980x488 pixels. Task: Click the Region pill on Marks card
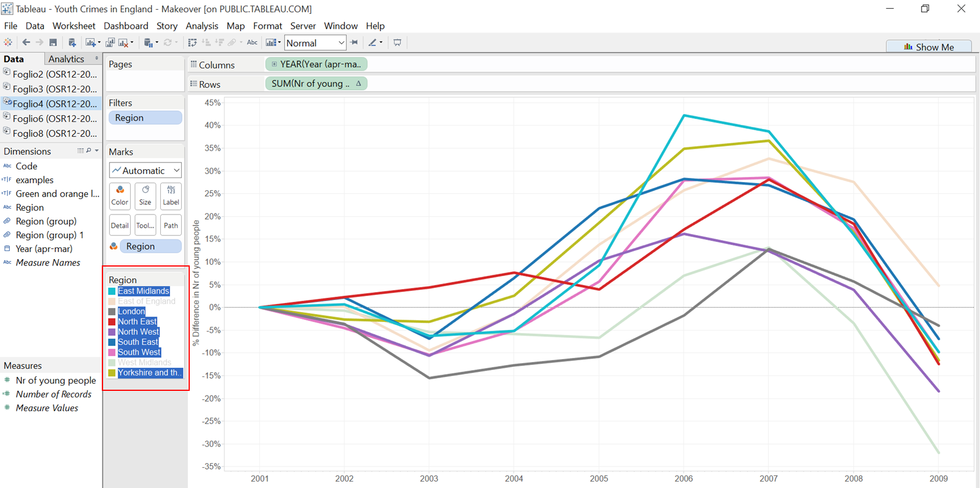coord(150,246)
